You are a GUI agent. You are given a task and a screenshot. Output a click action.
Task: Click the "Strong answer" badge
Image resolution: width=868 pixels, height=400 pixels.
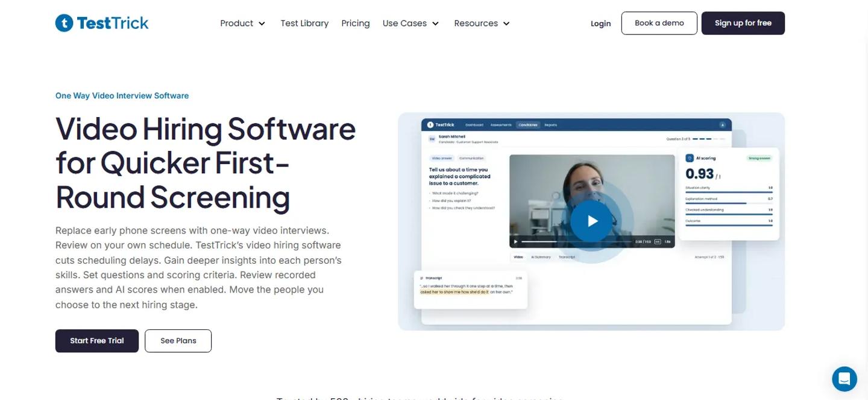pos(759,158)
